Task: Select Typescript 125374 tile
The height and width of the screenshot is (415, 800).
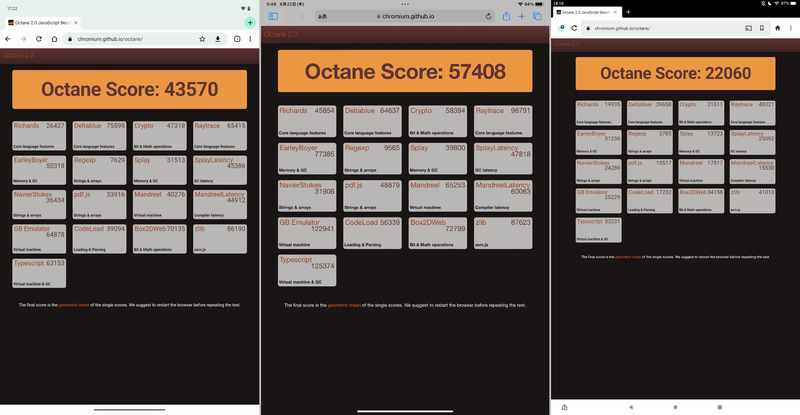Action: [307, 271]
